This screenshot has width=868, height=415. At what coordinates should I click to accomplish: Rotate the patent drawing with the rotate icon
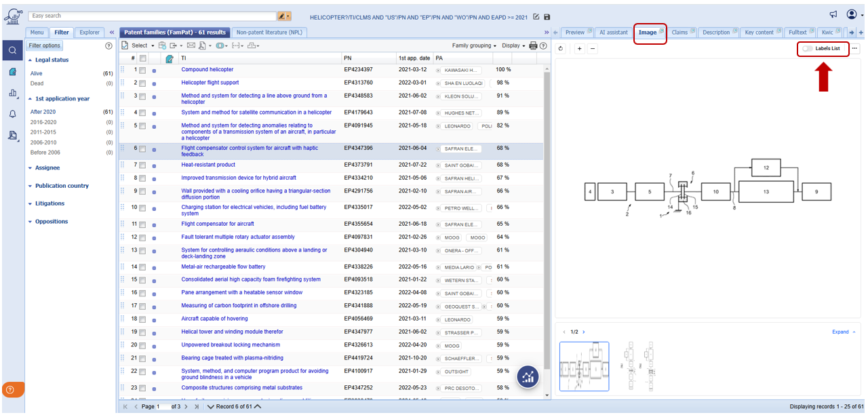561,49
